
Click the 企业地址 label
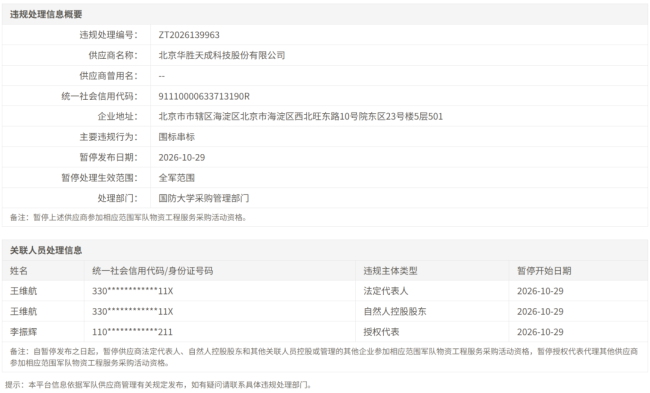coord(118,116)
